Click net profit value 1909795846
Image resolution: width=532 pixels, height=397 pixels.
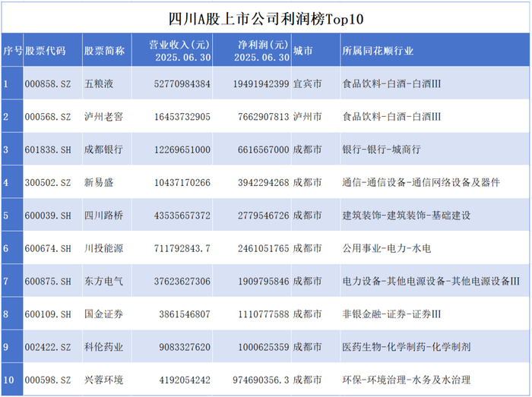[263, 281]
